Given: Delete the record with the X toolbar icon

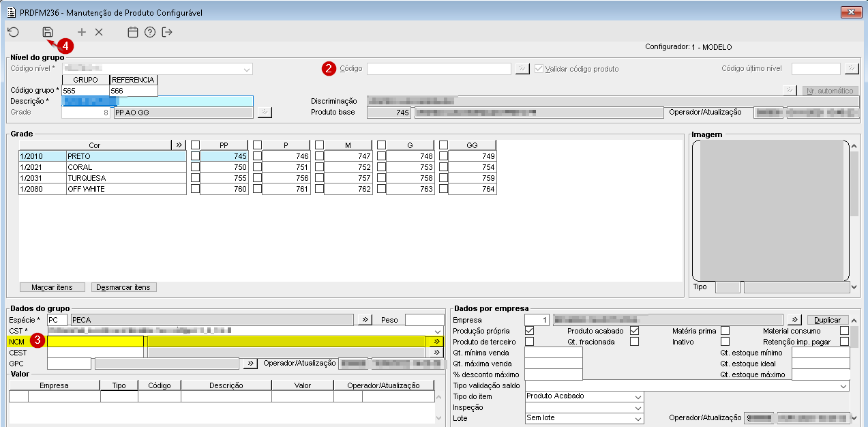Looking at the screenshot, I should (99, 32).
